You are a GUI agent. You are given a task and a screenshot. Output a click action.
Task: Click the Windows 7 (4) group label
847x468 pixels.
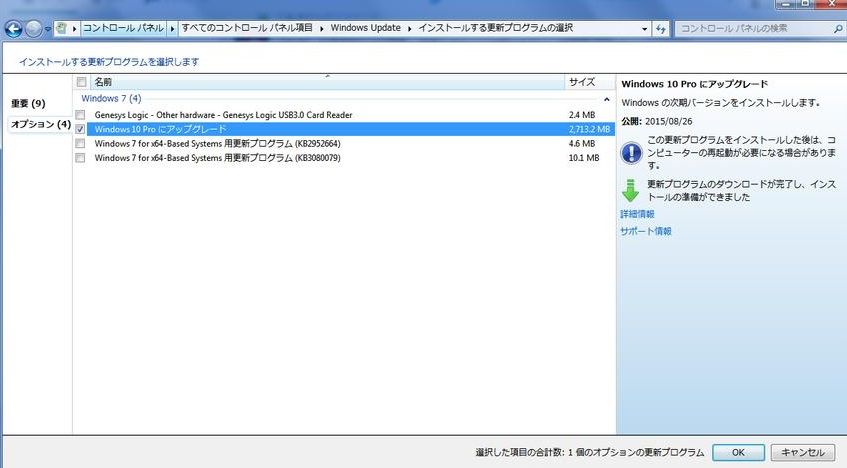[x=111, y=98]
